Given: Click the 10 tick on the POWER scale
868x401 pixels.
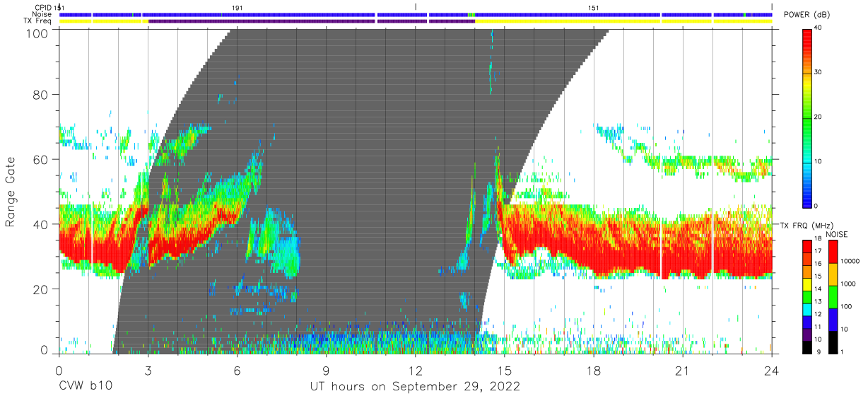Looking at the screenshot, I should point(819,161).
